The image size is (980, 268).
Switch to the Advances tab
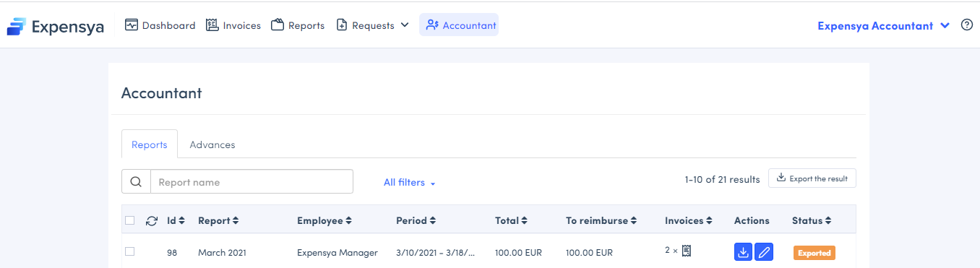[212, 144]
